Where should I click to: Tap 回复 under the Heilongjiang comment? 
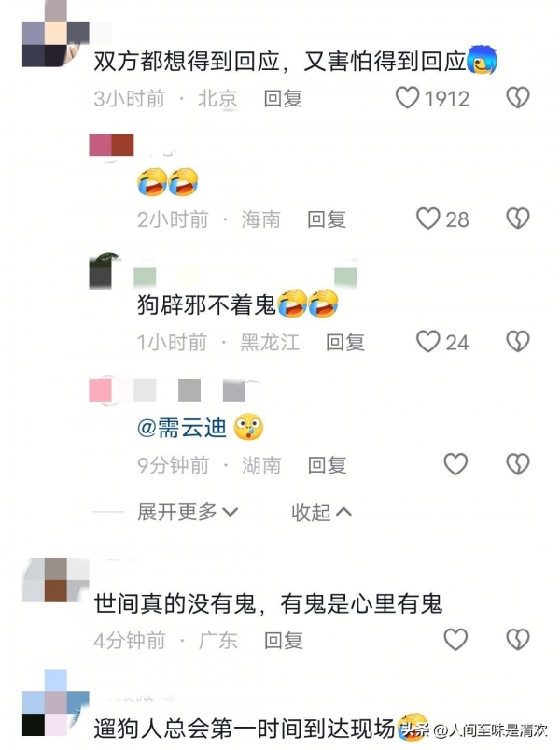coord(345,343)
